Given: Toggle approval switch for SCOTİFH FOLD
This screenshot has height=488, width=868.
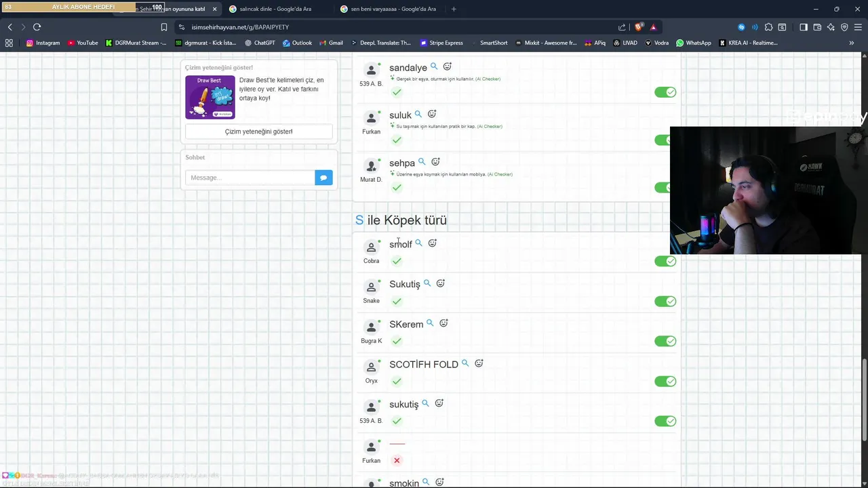Looking at the screenshot, I should coord(665,381).
